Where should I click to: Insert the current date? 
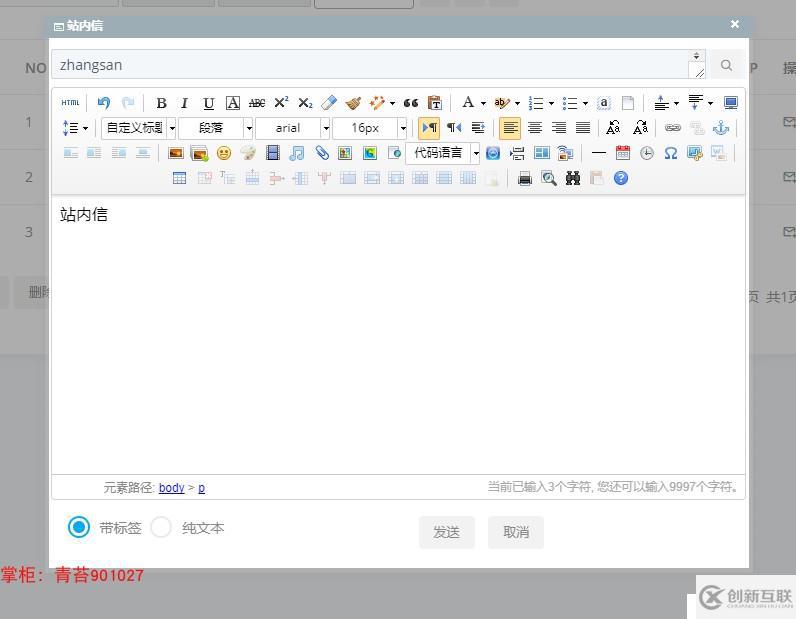tap(623, 153)
